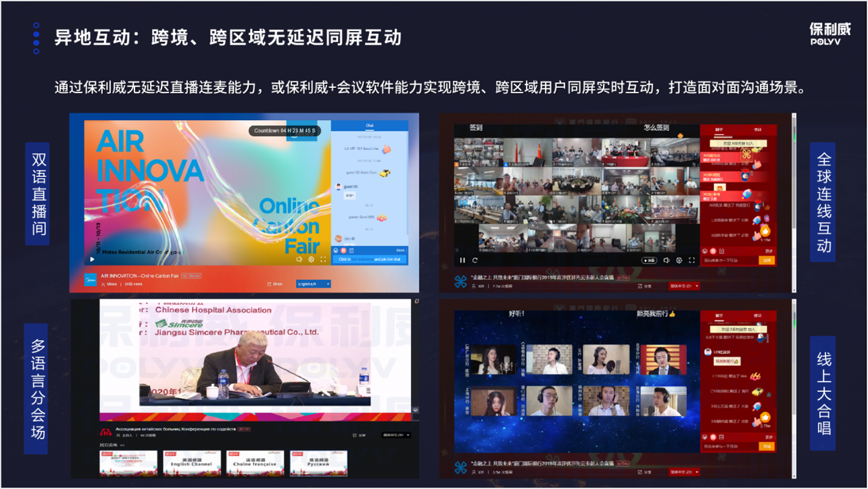This screenshot has width=868, height=489.
Task: Click the 保利威 POLYV logo
Action: click(831, 34)
